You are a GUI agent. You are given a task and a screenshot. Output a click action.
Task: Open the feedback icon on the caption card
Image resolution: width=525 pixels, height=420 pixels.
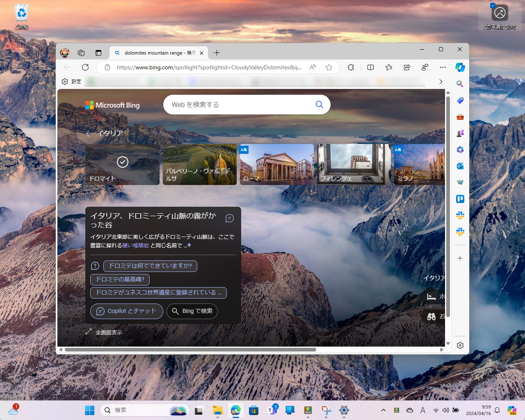coord(229,218)
